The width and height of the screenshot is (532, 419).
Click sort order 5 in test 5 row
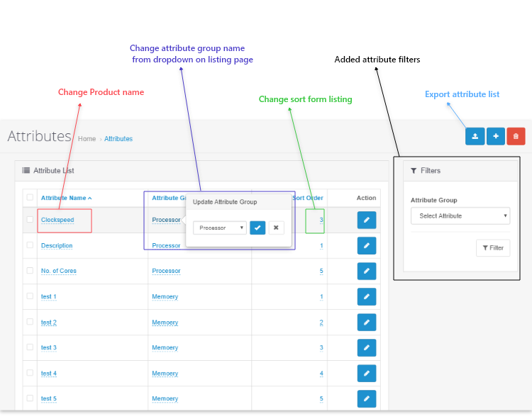click(x=321, y=398)
